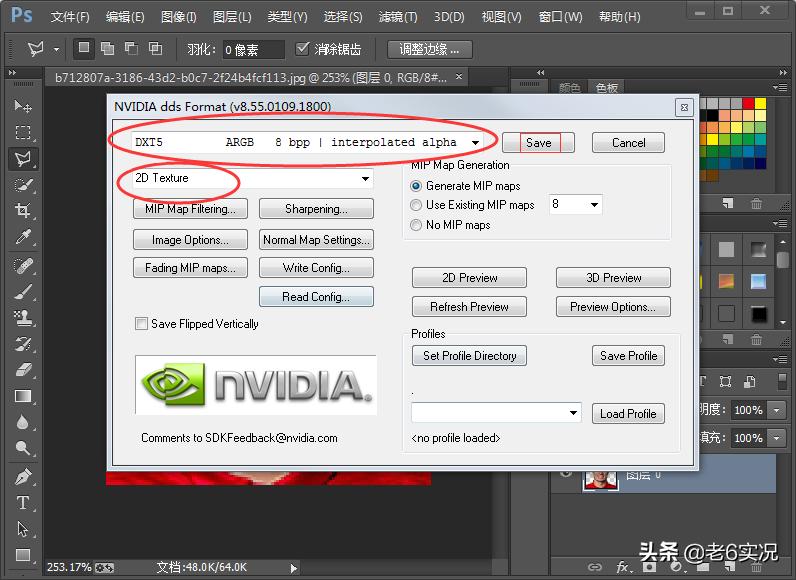Pick the red swatch

coord(748,103)
